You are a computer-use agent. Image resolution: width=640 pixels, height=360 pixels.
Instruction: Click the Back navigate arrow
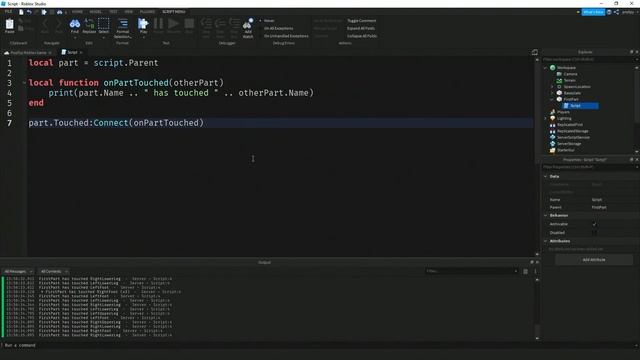pos(44,24)
